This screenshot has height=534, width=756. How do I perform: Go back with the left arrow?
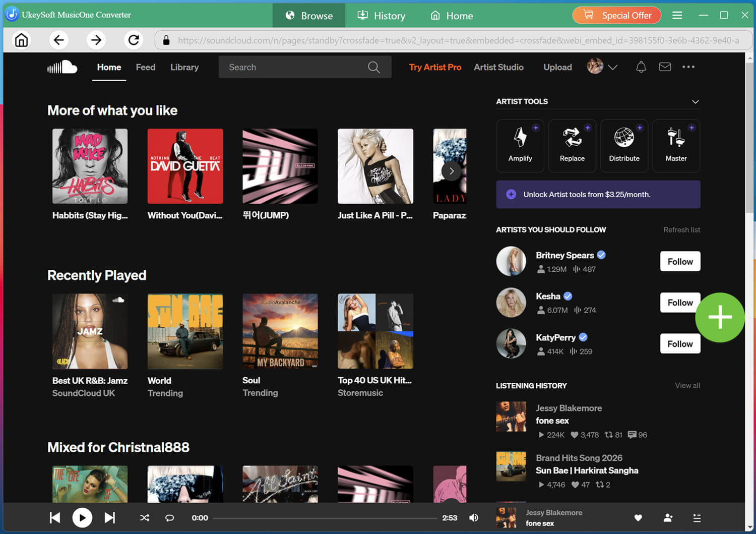click(59, 40)
